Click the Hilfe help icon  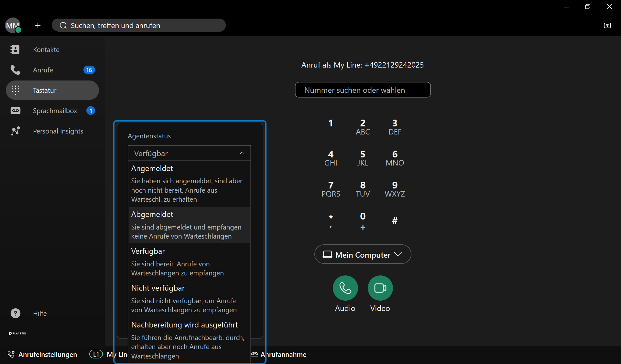(x=16, y=313)
